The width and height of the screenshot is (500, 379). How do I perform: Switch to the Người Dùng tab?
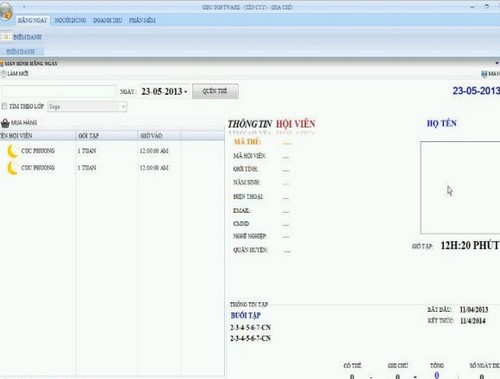pyautogui.click(x=70, y=20)
